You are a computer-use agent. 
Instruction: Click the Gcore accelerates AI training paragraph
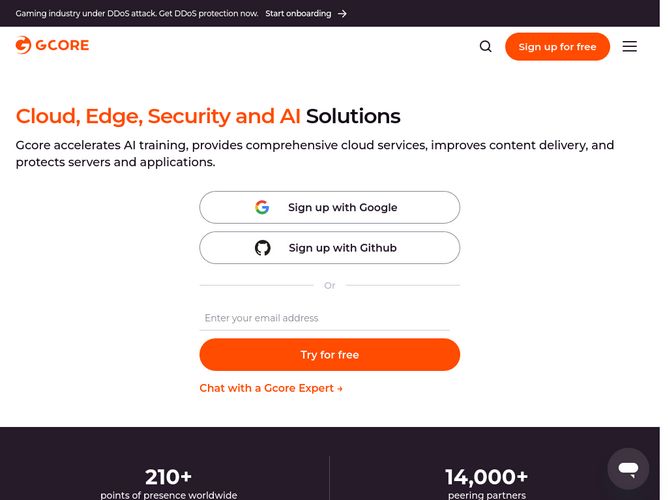(315, 153)
